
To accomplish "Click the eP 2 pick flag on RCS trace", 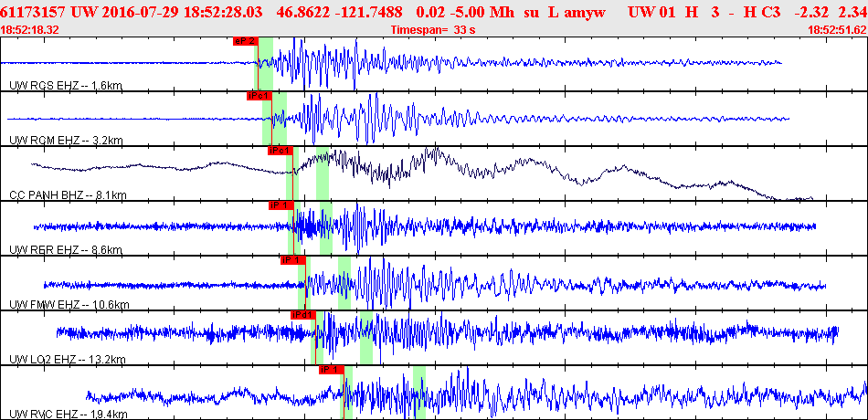I will coord(245,41).
